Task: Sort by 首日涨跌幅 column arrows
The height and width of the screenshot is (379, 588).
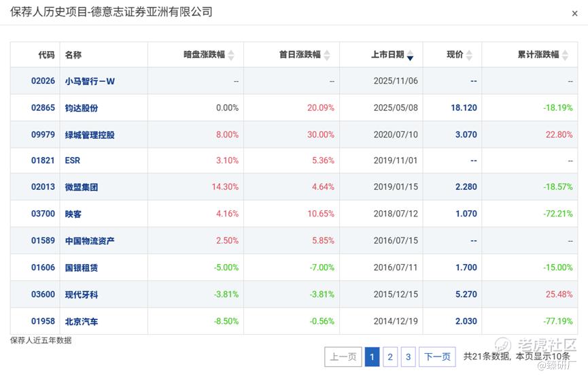Action: (327, 55)
